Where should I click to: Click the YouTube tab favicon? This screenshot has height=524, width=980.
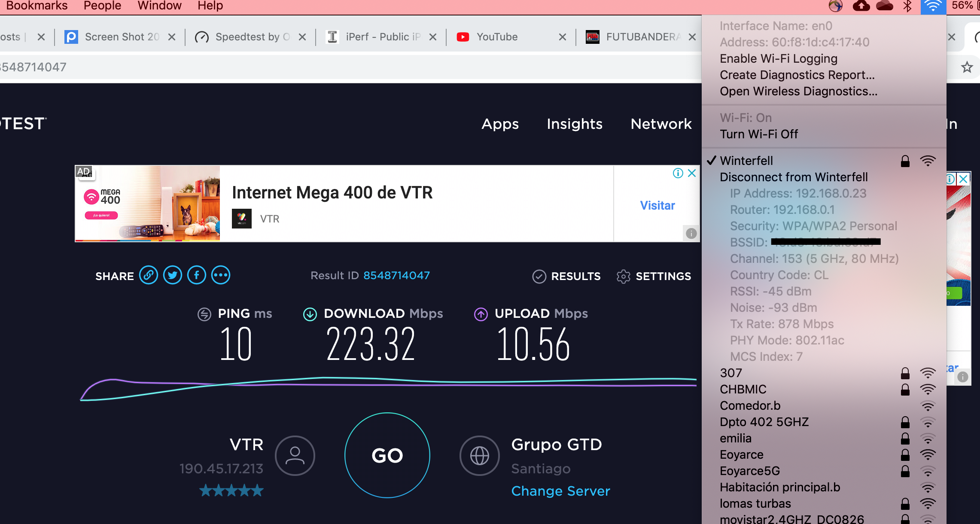pyautogui.click(x=463, y=37)
